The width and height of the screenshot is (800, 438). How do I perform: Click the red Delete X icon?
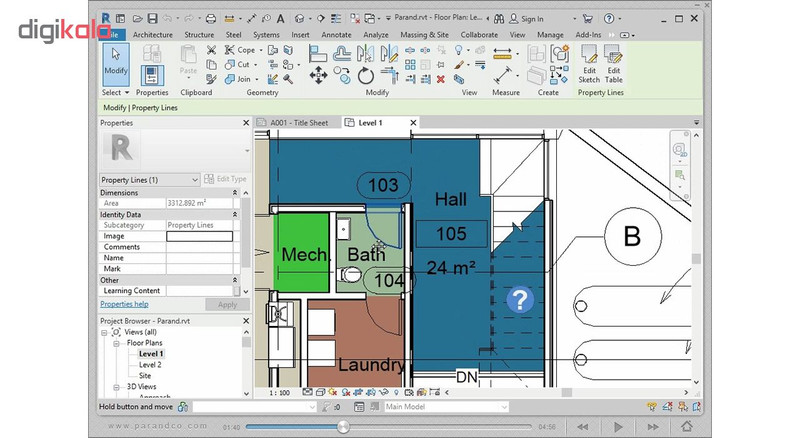441,79
